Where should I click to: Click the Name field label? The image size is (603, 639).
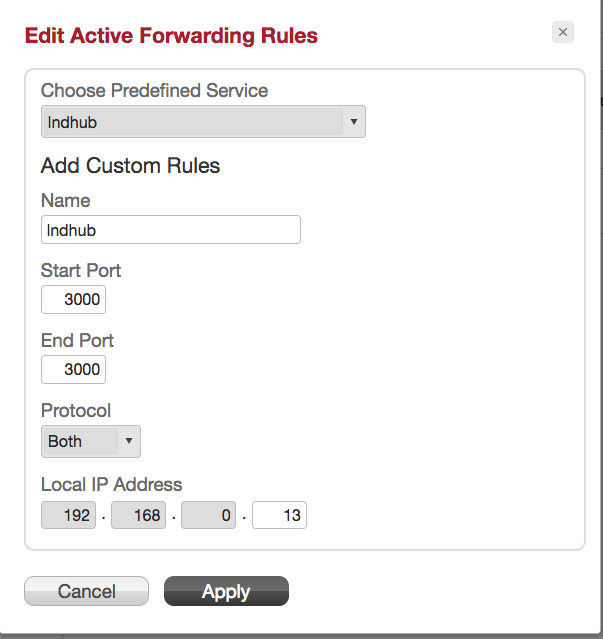pos(65,201)
